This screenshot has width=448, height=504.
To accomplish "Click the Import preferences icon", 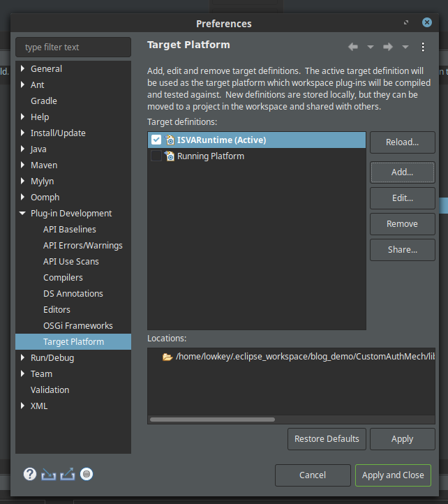I will pyautogui.click(x=49, y=475).
